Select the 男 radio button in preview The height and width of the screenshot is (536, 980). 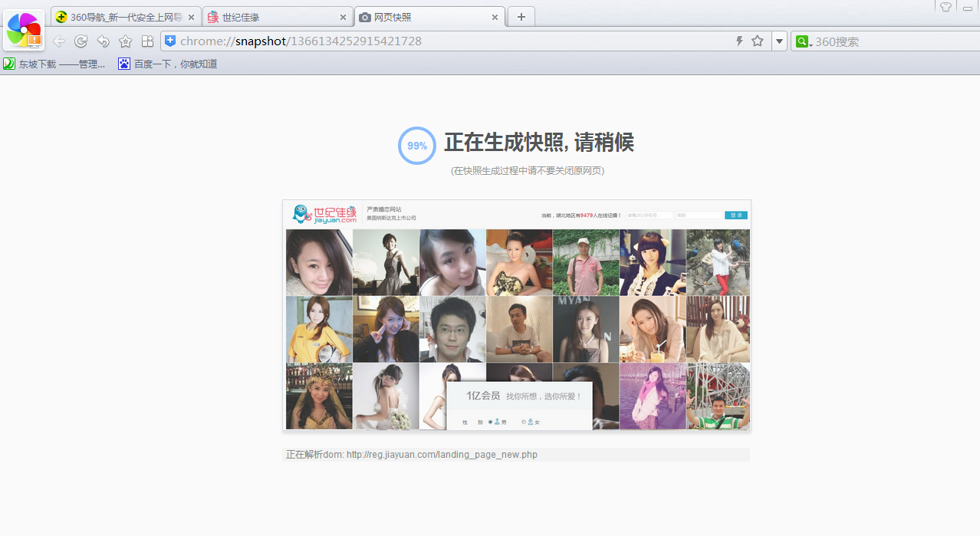tap(491, 422)
